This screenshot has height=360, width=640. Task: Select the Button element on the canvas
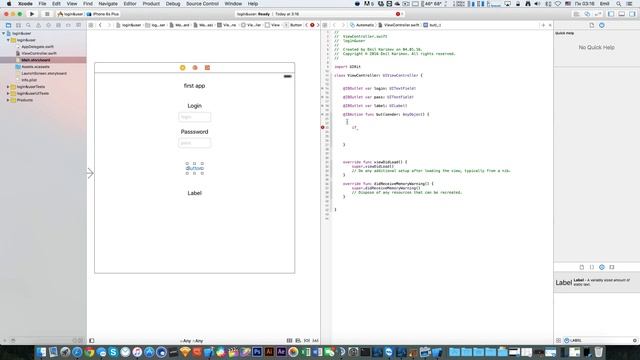[x=195, y=168]
